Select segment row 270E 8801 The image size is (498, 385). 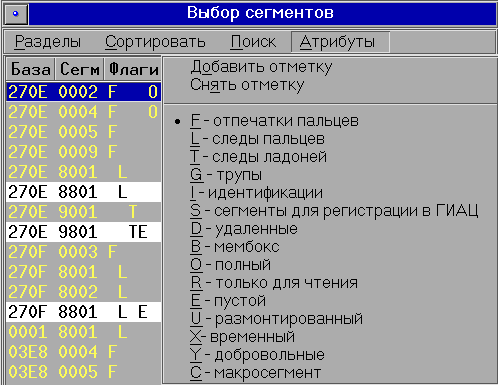coord(83,192)
